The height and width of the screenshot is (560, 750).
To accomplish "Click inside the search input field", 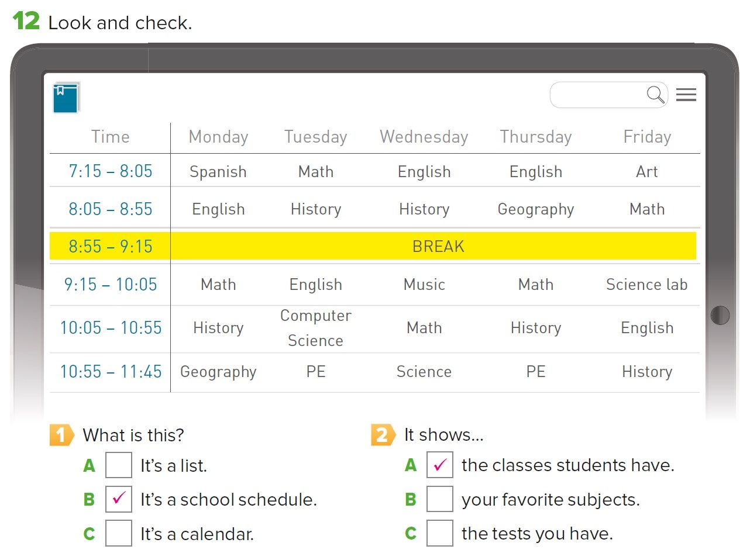I will (x=597, y=95).
